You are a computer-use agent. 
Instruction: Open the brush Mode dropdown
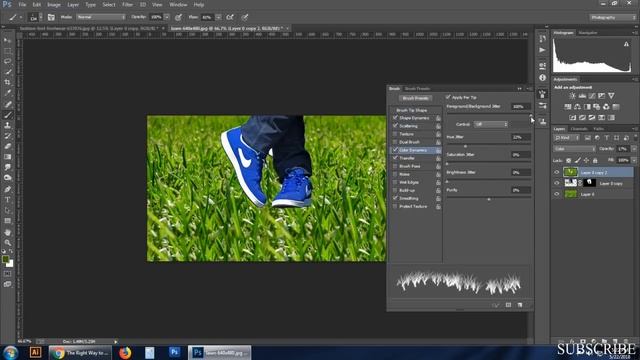pyautogui.click(x=100, y=17)
